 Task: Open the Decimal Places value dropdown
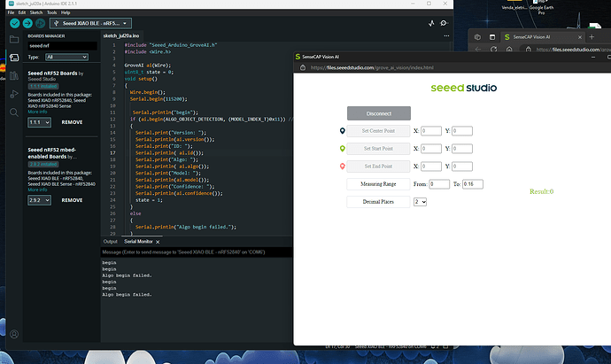click(x=420, y=202)
